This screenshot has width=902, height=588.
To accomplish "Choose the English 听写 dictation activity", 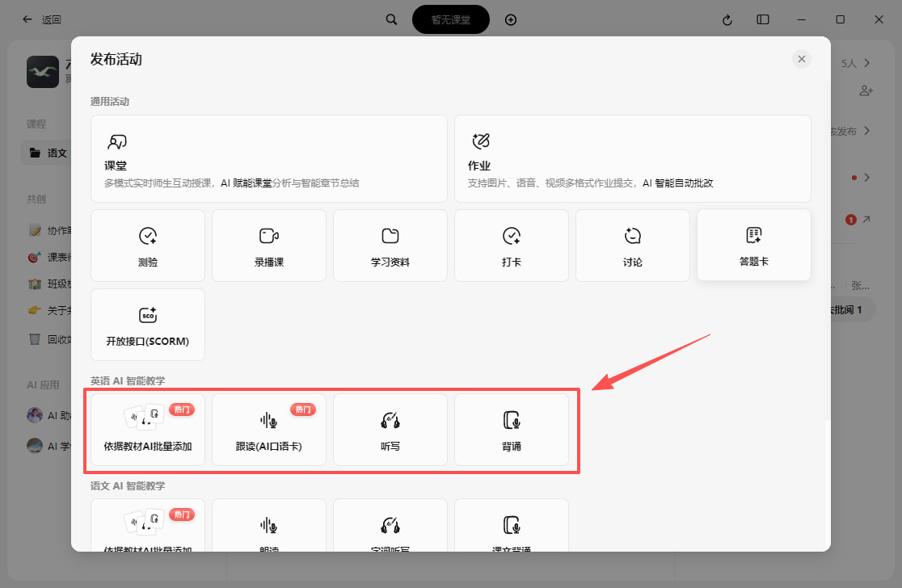I will (x=390, y=430).
